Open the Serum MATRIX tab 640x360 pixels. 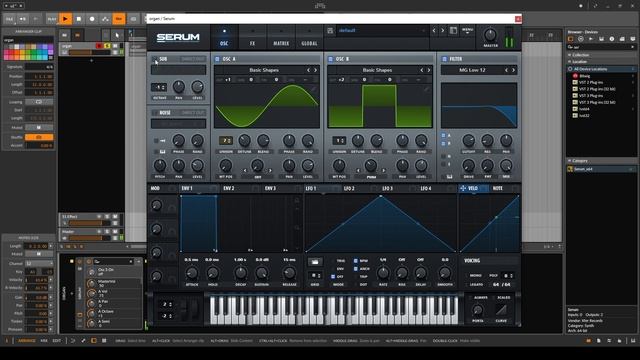[281, 37]
